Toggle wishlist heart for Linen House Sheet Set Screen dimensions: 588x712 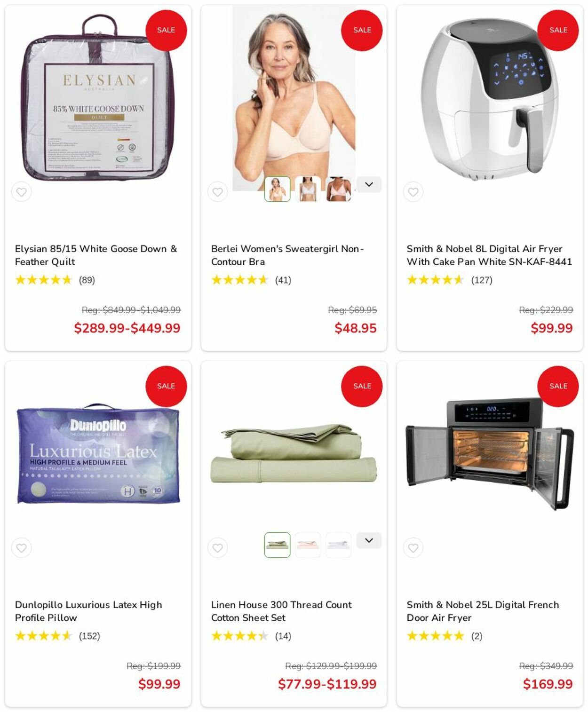point(217,548)
